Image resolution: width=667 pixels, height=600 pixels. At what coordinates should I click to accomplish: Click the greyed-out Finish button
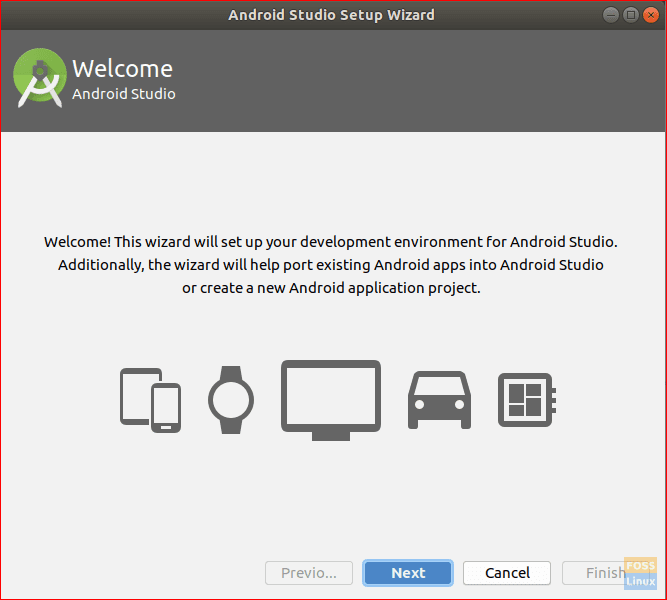(606, 573)
